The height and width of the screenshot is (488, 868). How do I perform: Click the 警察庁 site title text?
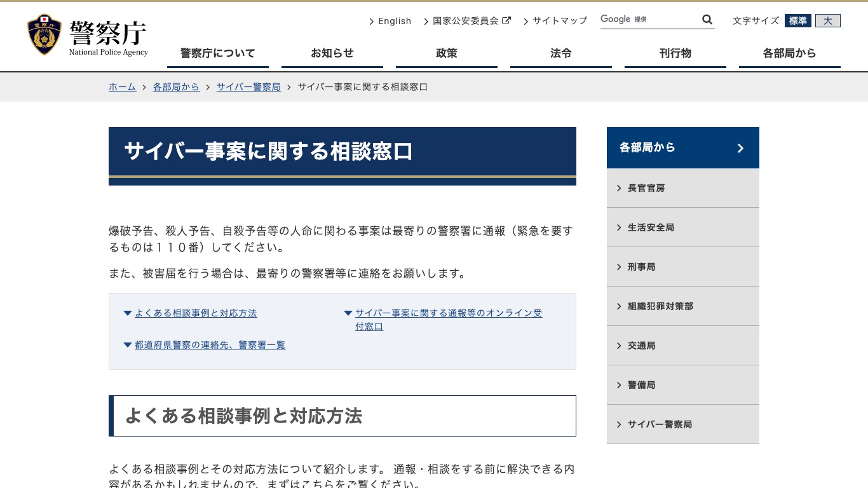[108, 33]
